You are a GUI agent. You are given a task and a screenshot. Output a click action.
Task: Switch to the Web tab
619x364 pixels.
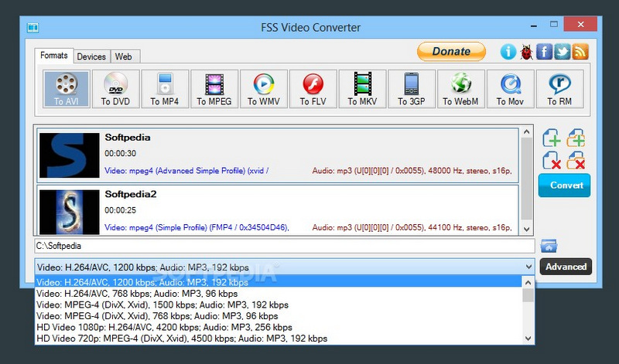tap(124, 56)
